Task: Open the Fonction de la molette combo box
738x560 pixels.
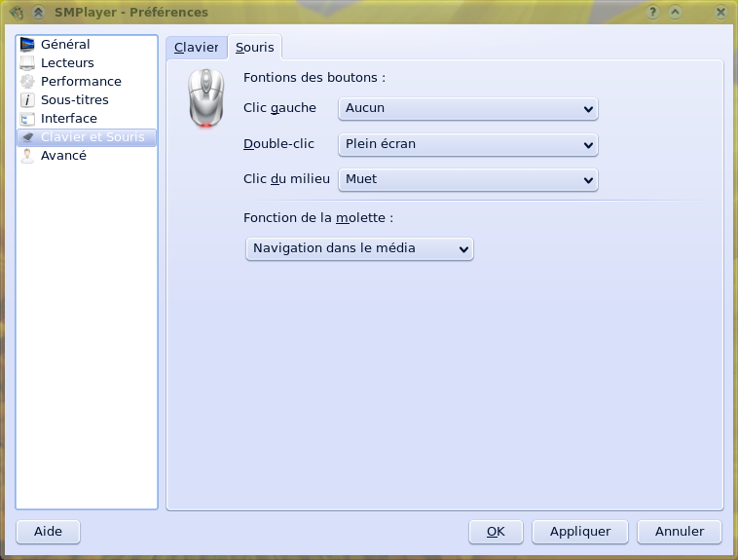Action: point(358,248)
